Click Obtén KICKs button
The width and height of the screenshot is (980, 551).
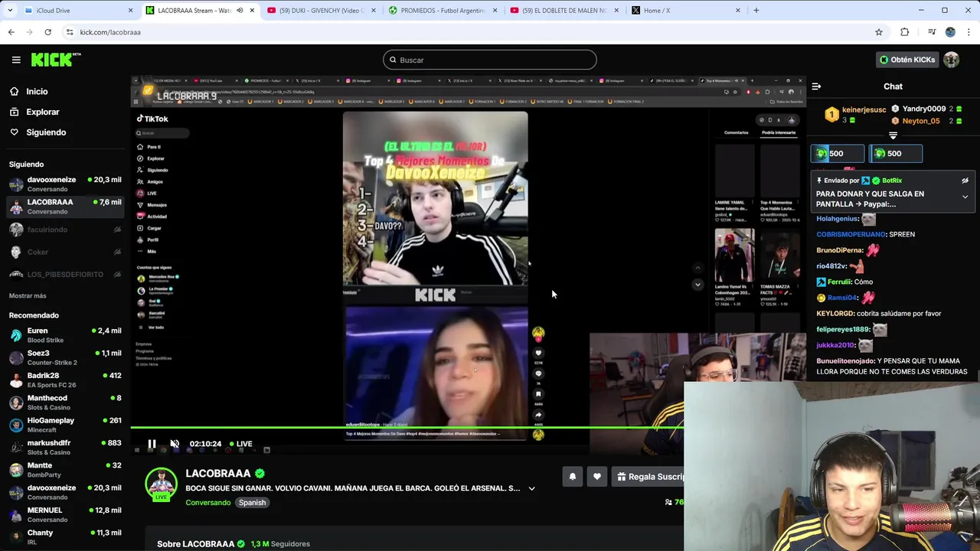pyautogui.click(x=907, y=60)
